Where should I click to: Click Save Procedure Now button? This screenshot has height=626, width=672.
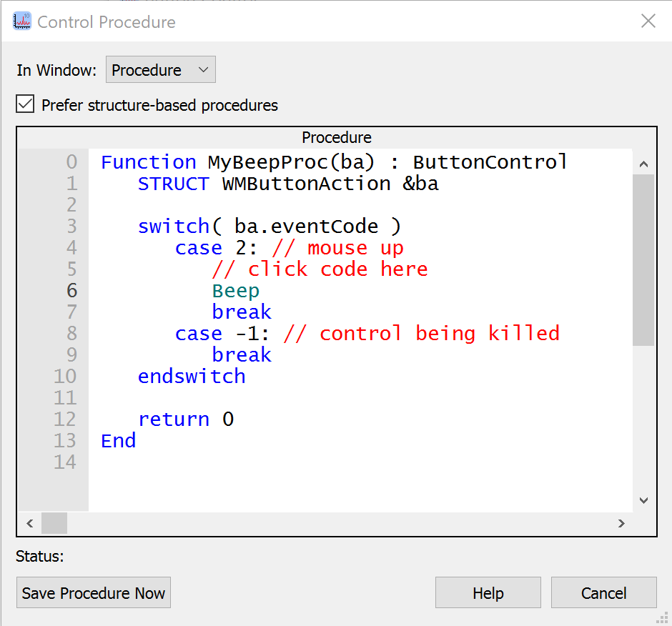(x=94, y=593)
